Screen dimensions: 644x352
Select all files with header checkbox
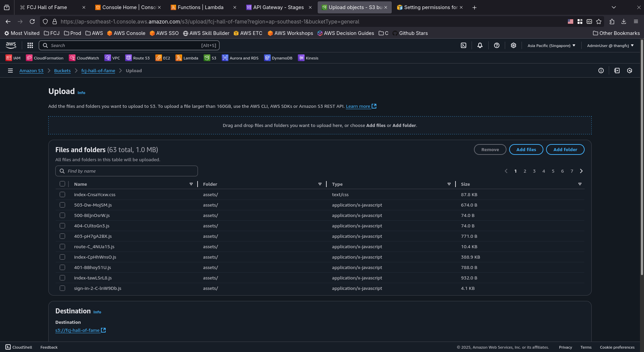click(x=62, y=184)
